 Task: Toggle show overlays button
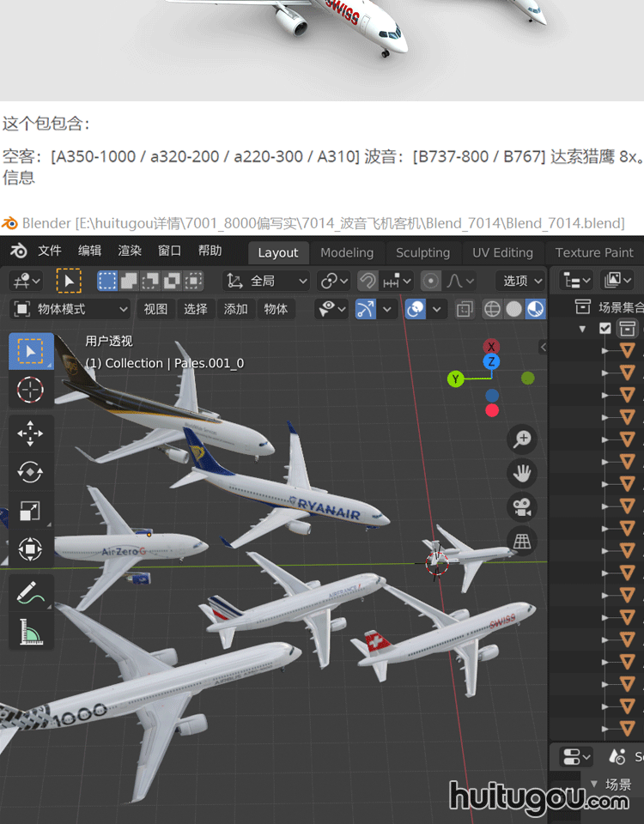click(x=416, y=309)
